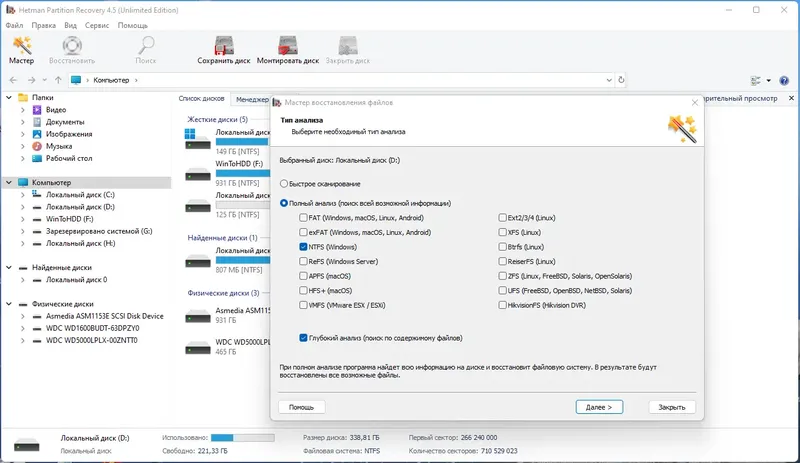Select WDC WD5000LPLX physical disk icon in list
The width and height of the screenshot is (800, 463).
[198, 348]
